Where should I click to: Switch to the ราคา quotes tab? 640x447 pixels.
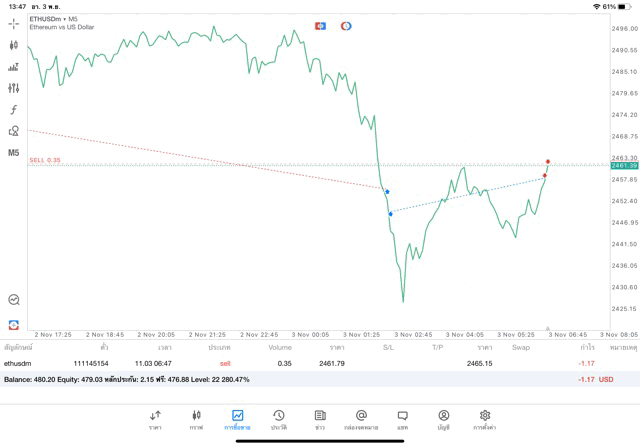(156, 419)
